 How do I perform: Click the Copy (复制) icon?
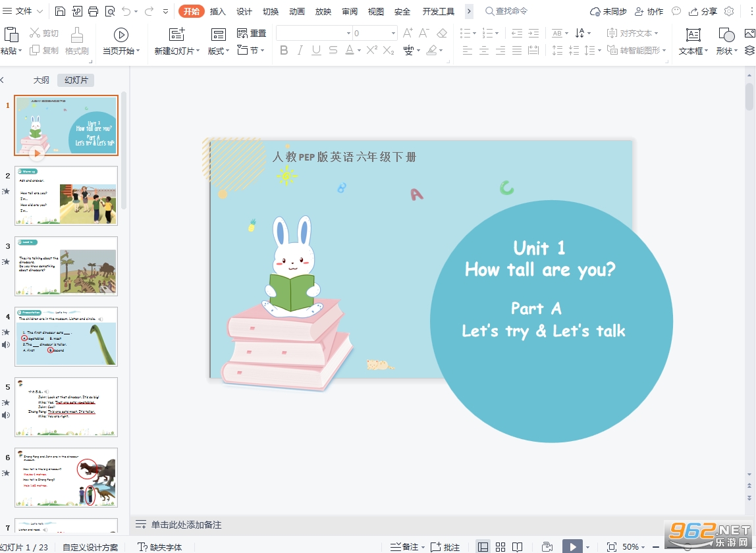click(34, 50)
